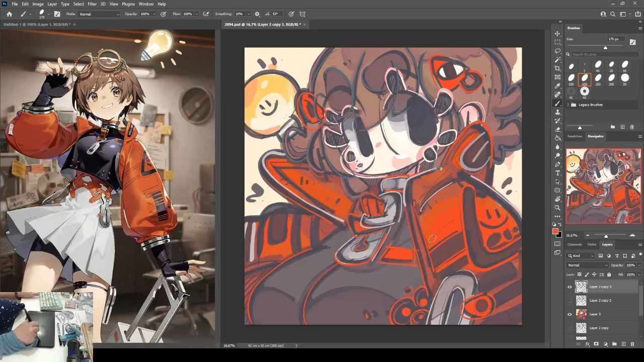Image resolution: width=644 pixels, height=362 pixels.
Task: Open Brushes panel menu icon
Action: click(x=640, y=28)
